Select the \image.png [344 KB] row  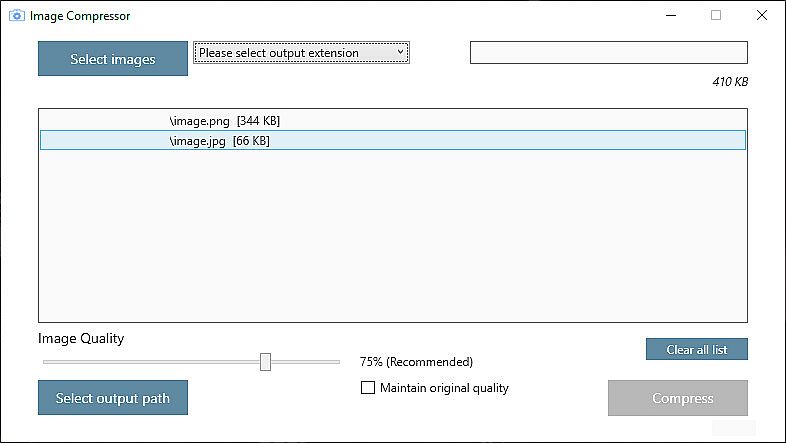pyautogui.click(x=392, y=121)
